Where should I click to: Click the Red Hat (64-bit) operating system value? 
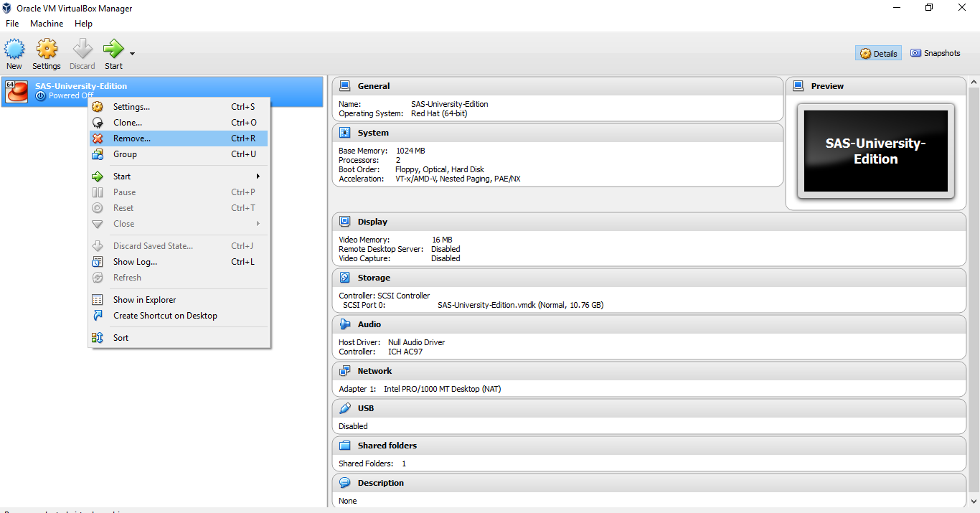(x=440, y=113)
